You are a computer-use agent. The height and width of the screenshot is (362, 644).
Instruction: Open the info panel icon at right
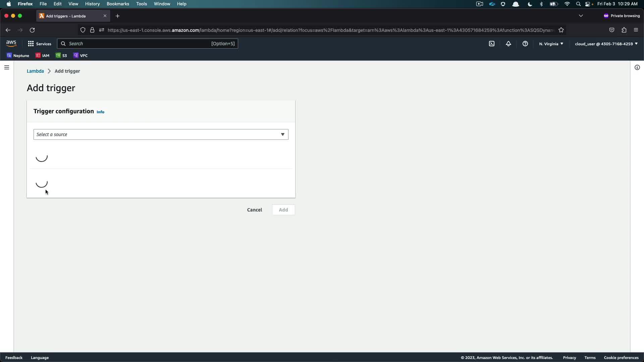pos(637,67)
